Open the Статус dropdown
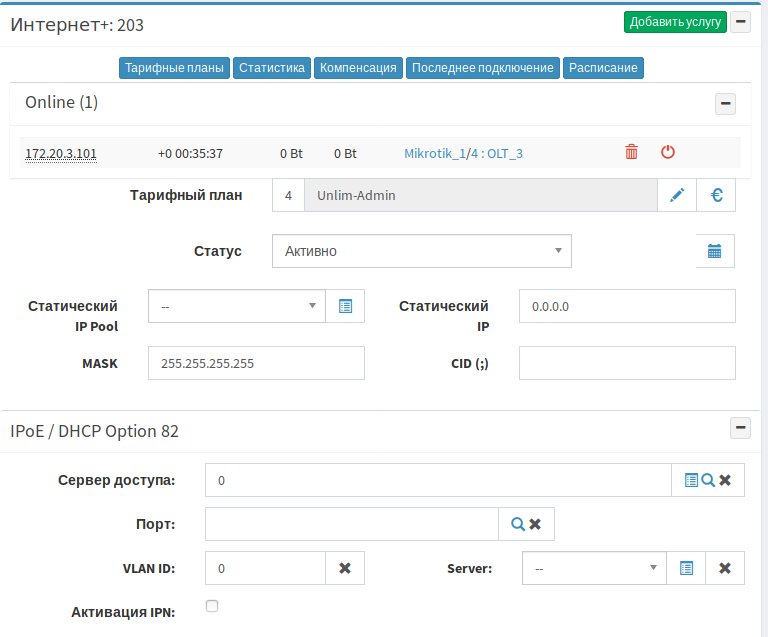The height and width of the screenshot is (637, 768). [x=422, y=251]
